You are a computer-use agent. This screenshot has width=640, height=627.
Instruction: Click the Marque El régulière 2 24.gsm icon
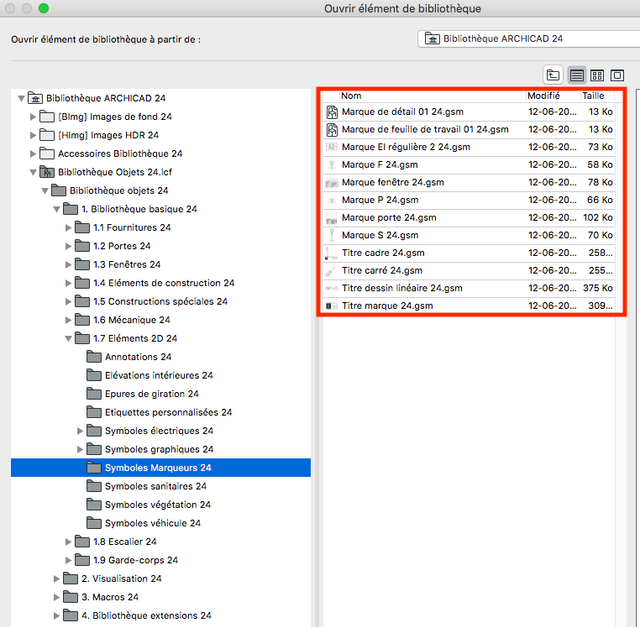(332, 147)
